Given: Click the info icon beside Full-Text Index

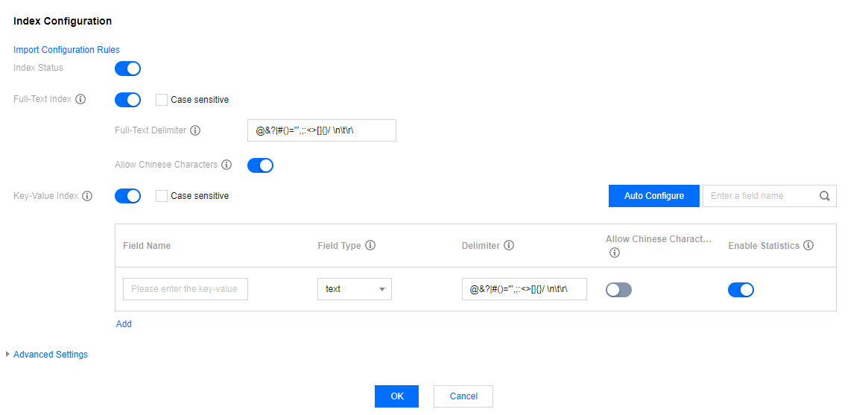Looking at the screenshot, I should (80, 100).
